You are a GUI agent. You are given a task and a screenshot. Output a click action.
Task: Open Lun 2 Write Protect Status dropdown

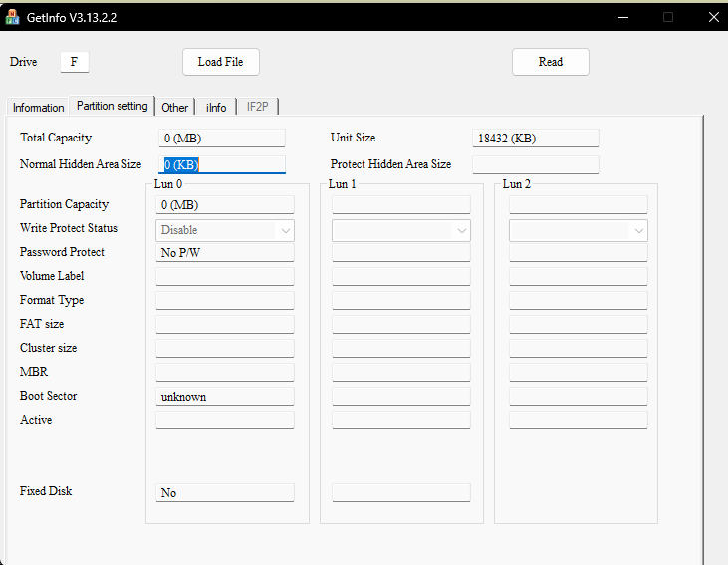578,230
